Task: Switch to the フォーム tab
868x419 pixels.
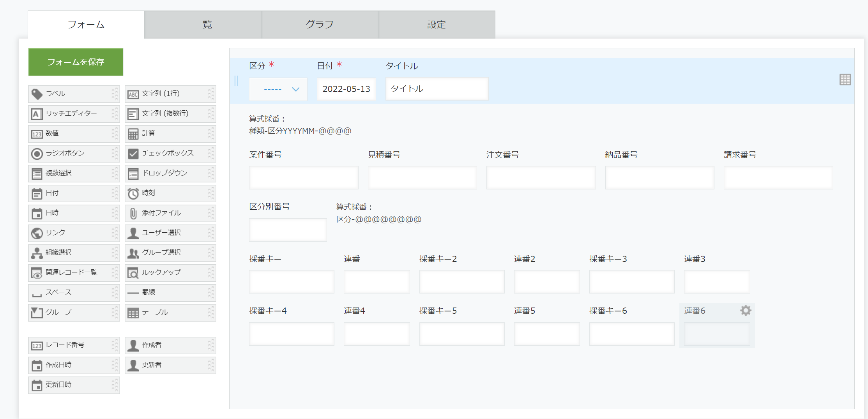Action: [86, 25]
